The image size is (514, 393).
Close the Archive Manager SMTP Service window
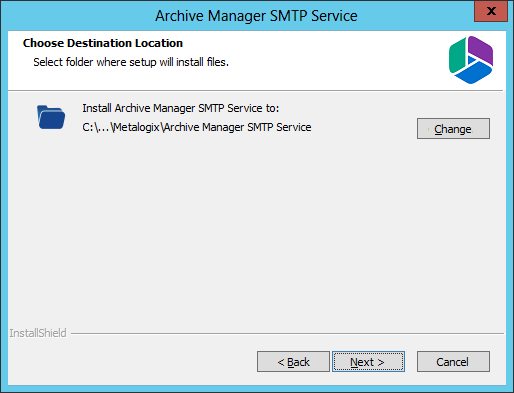tap(491, 11)
